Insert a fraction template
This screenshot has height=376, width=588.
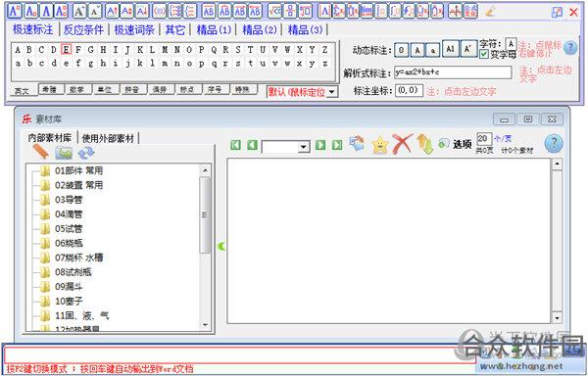[x=290, y=11]
